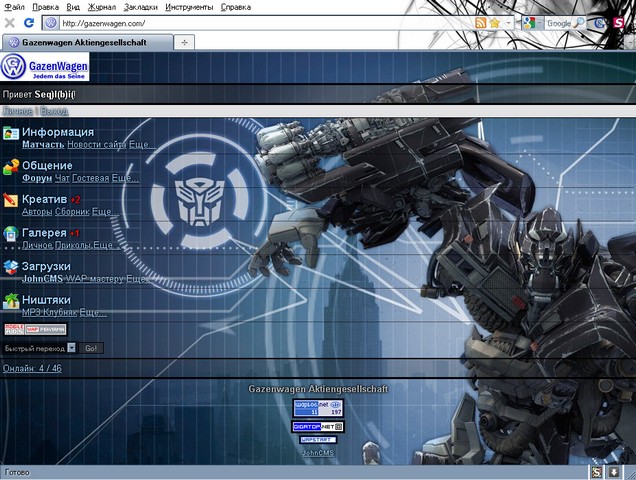Open the Авторы link

[37, 211]
